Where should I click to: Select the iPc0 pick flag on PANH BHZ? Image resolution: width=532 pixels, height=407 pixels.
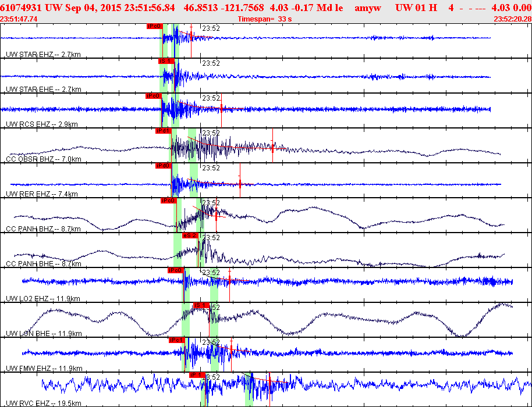coord(169,201)
